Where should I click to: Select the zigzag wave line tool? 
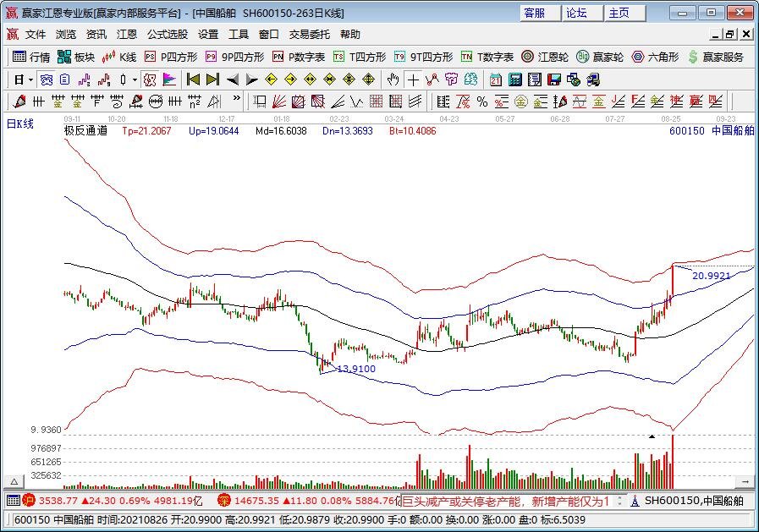(x=357, y=101)
